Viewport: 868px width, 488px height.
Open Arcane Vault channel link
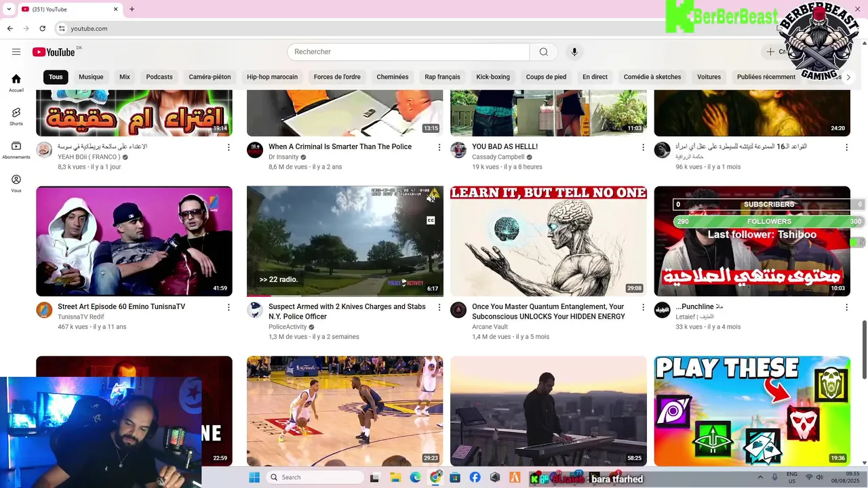pos(490,327)
